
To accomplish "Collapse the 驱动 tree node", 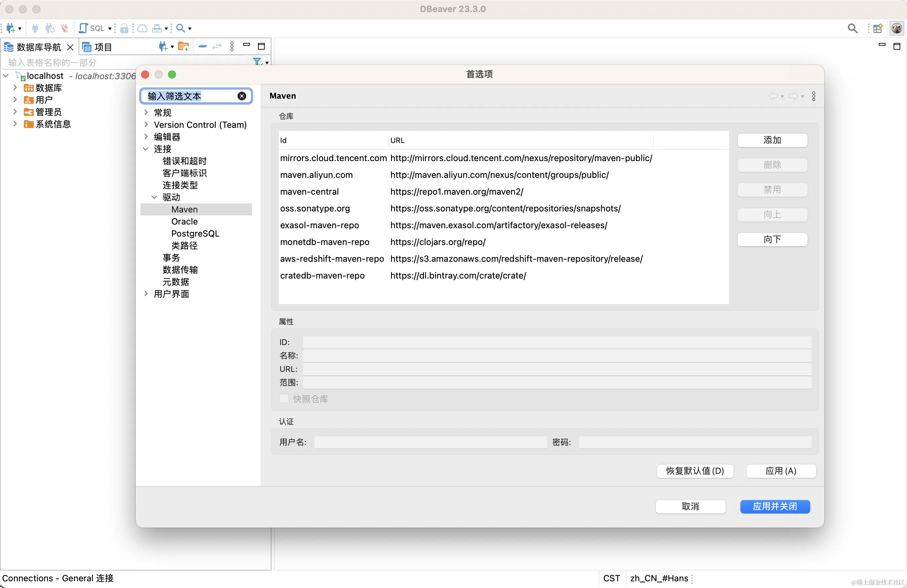I will click(x=154, y=197).
